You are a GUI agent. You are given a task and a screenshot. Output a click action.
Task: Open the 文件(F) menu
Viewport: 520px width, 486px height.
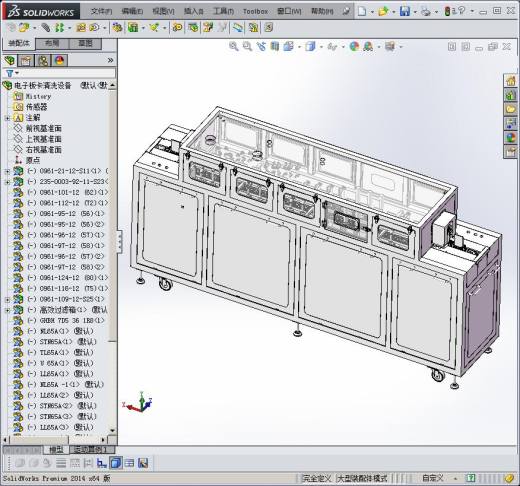(x=101, y=11)
